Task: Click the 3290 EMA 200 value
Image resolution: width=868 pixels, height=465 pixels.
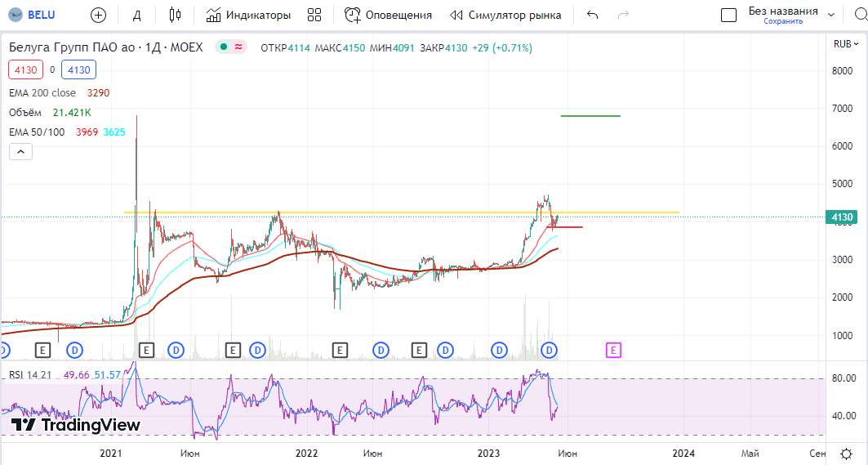Action: pyautogui.click(x=99, y=93)
